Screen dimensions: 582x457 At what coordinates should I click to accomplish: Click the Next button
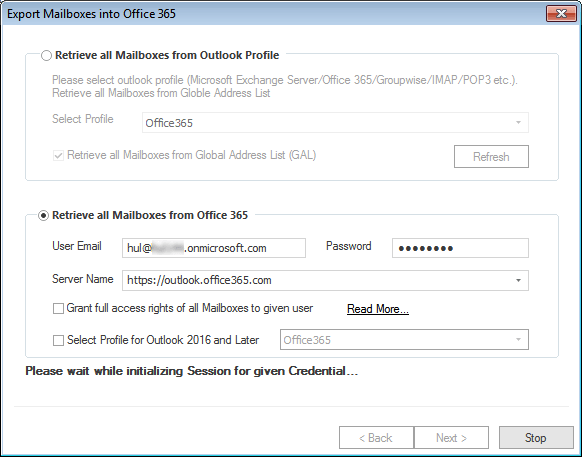[451, 438]
